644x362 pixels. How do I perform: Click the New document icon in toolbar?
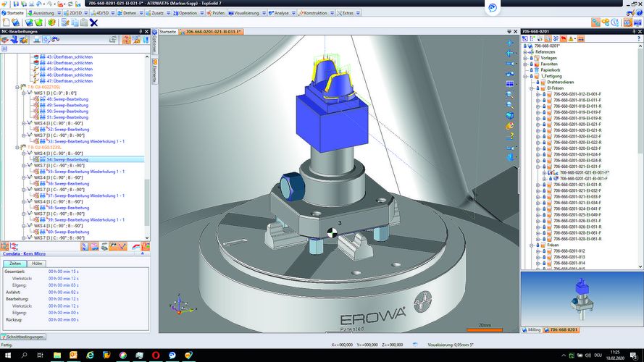pos(7,22)
